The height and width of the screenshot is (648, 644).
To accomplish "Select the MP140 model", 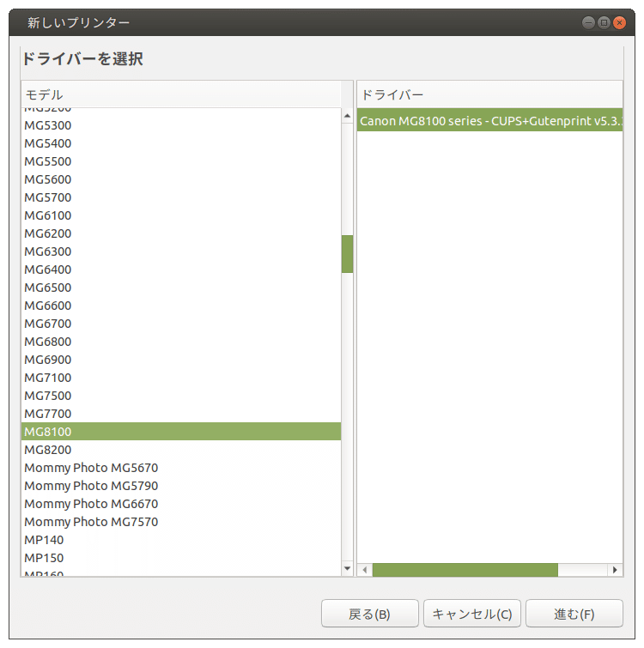I will [x=181, y=540].
